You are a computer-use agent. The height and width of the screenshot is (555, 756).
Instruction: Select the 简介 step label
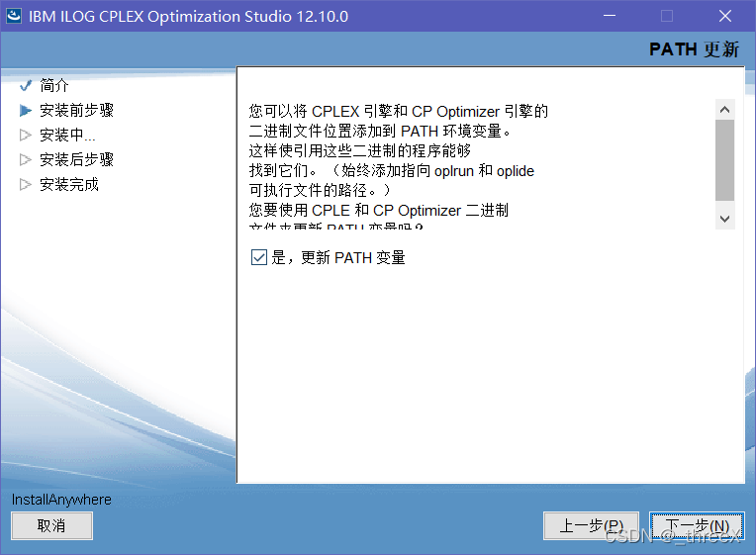coord(54,85)
